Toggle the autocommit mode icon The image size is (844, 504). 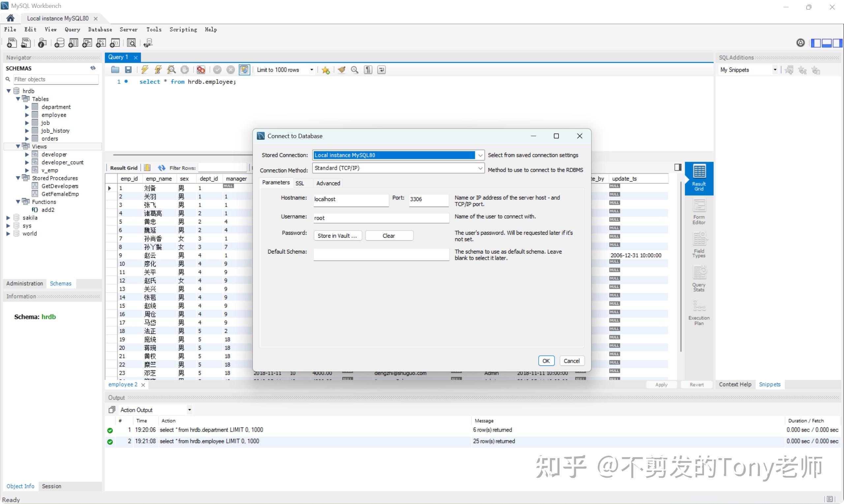pyautogui.click(x=244, y=70)
